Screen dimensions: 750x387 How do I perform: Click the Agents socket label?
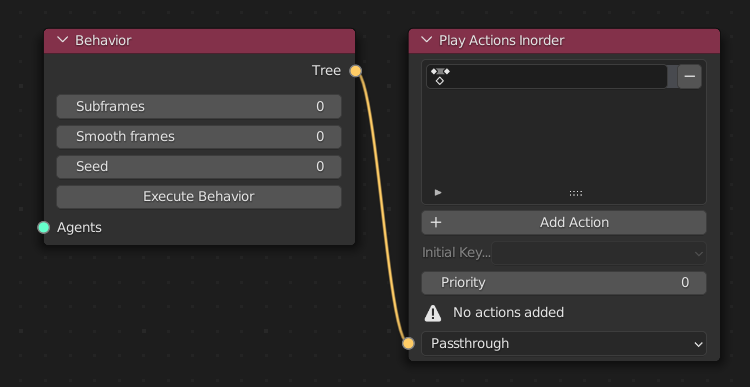[x=79, y=228]
